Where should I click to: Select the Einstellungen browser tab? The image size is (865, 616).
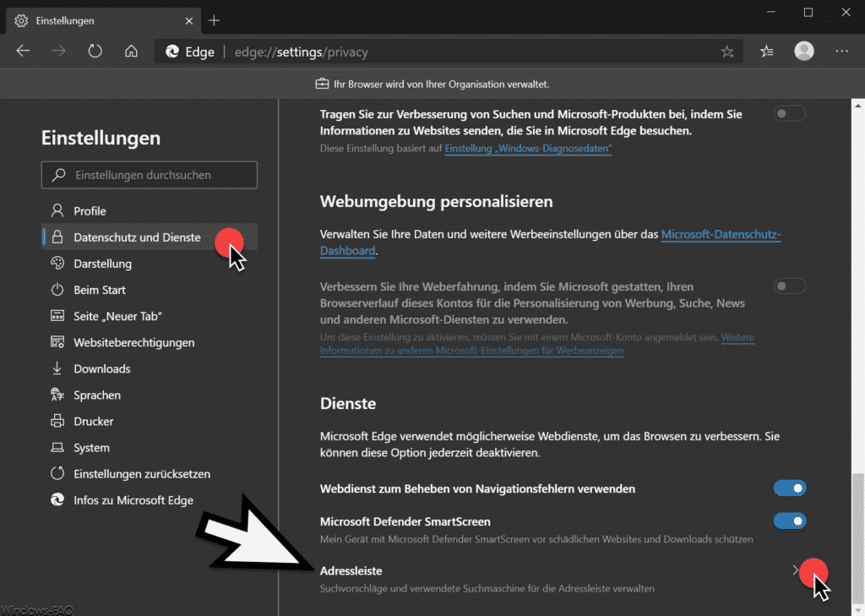[104, 21]
